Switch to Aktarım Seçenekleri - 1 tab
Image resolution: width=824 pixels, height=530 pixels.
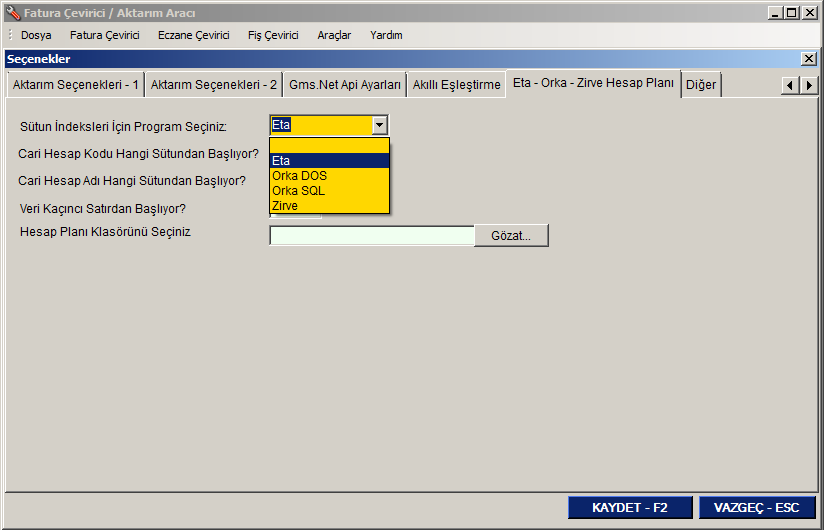76,85
